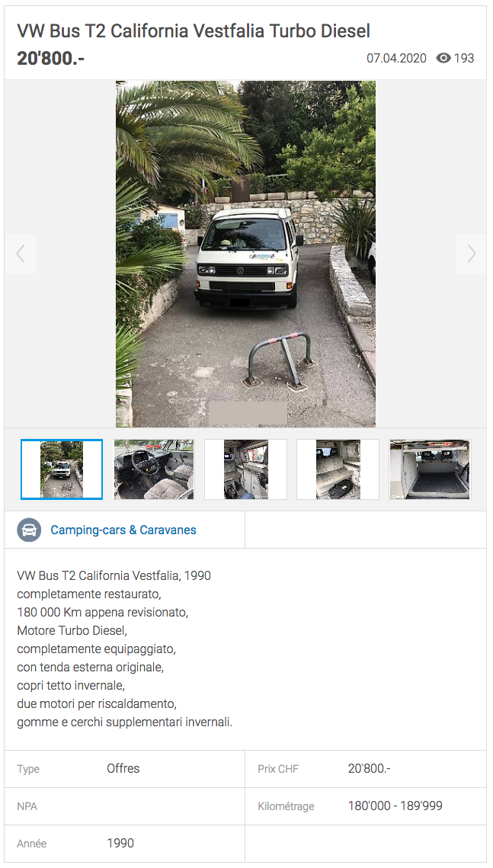Click the Prix CHF value 20'800.-

pyautogui.click(x=369, y=768)
